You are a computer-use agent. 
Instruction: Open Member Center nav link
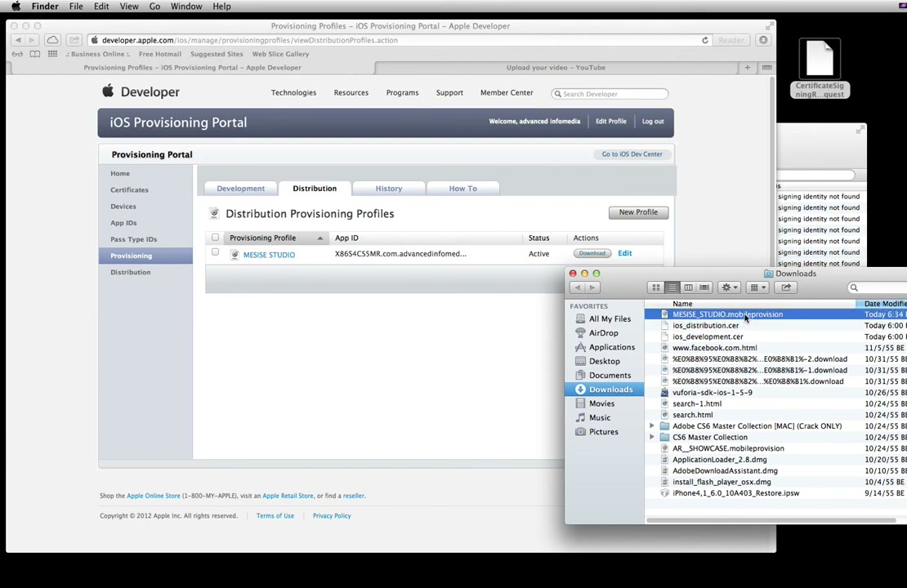tap(507, 92)
